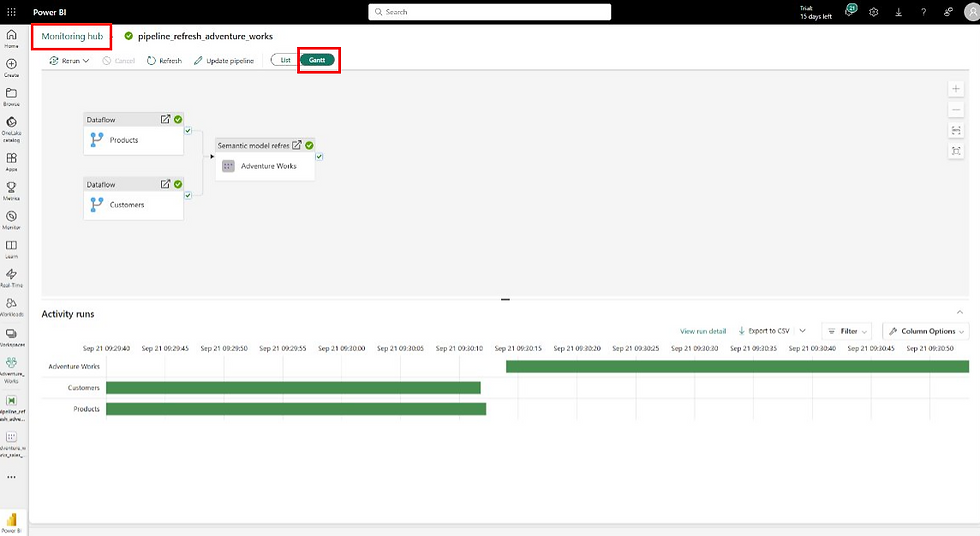Click Update pipeline

pyautogui.click(x=224, y=61)
